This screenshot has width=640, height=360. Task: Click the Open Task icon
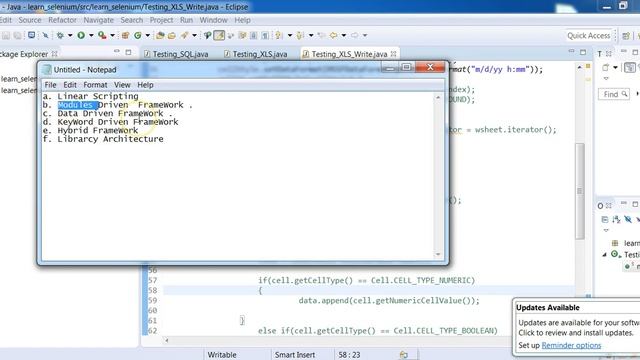[x=172, y=36]
